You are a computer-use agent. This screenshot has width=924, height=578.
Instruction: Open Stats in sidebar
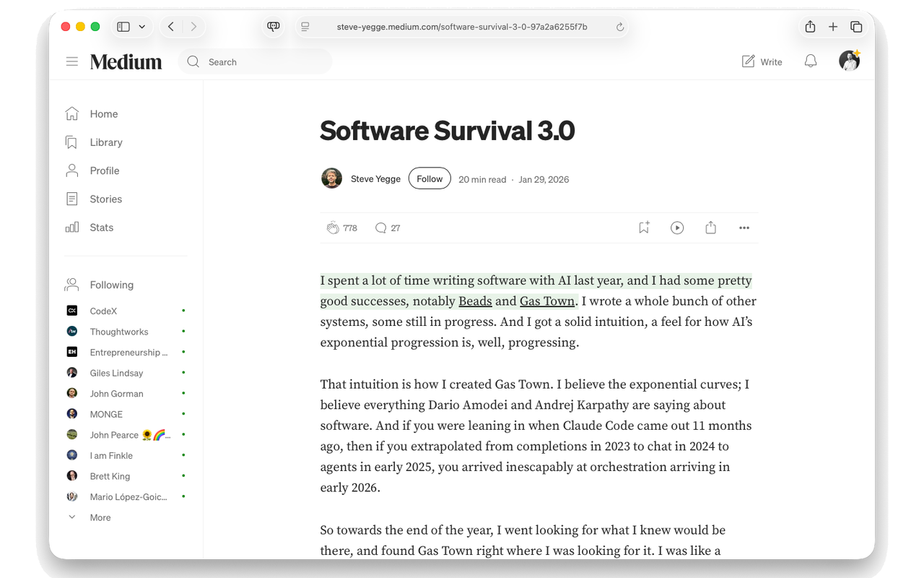point(102,227)
